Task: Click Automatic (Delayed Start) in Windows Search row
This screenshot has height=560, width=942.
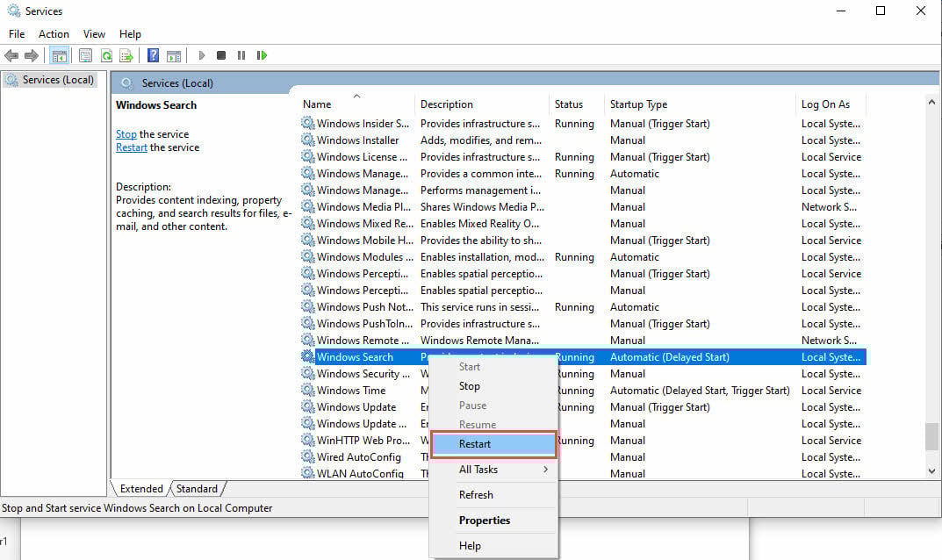Action: pyautogui.click(x=669, y=357)
